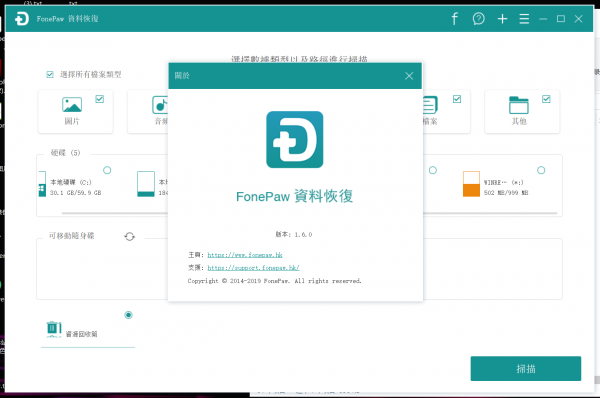Click the orange WINRE drive icon

471,184
